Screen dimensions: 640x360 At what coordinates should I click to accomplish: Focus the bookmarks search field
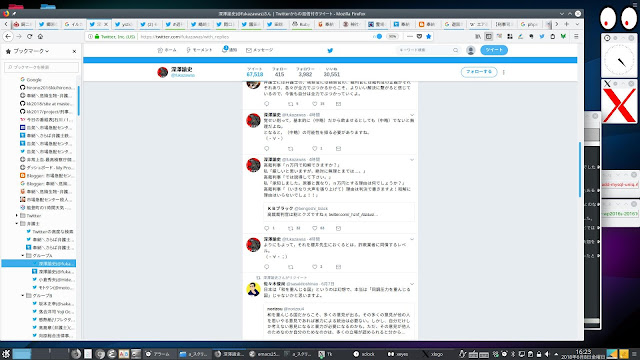[x=41, y=67]
